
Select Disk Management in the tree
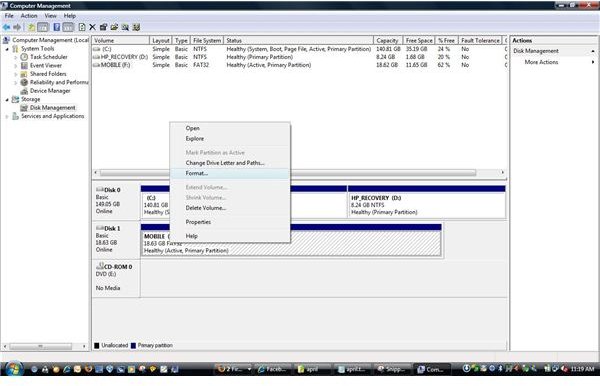(x=52, y=108)
